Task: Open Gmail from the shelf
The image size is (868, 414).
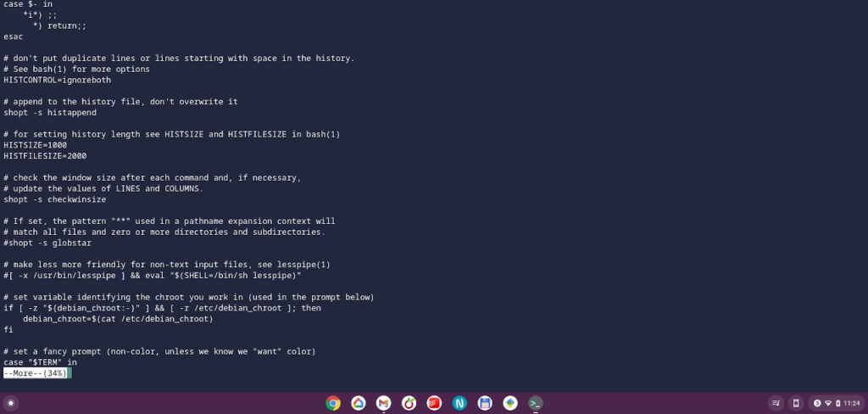Action: pos(384,403)
